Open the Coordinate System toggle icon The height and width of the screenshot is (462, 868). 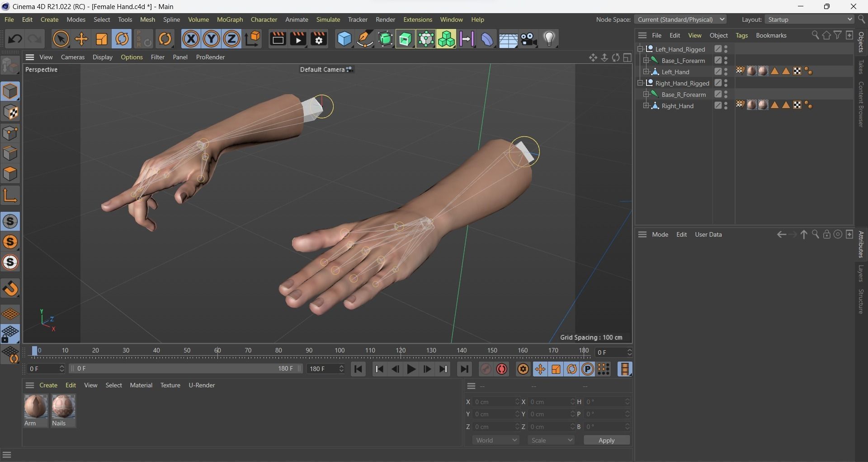253,39
